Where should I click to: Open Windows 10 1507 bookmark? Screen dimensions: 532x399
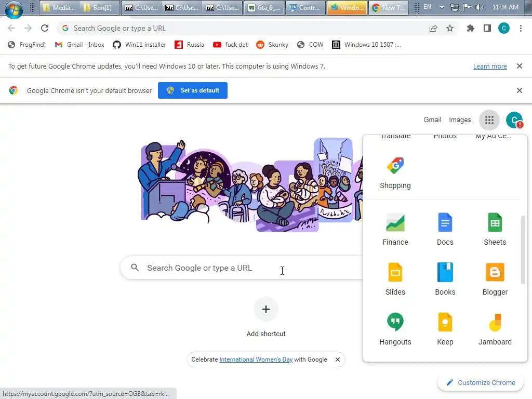tap(366, 45)
